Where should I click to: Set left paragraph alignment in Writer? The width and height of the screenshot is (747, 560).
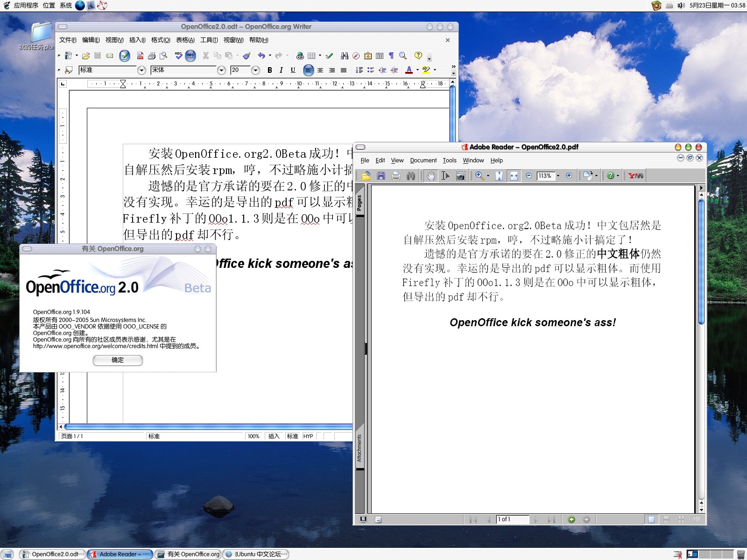tap(308, 70)
